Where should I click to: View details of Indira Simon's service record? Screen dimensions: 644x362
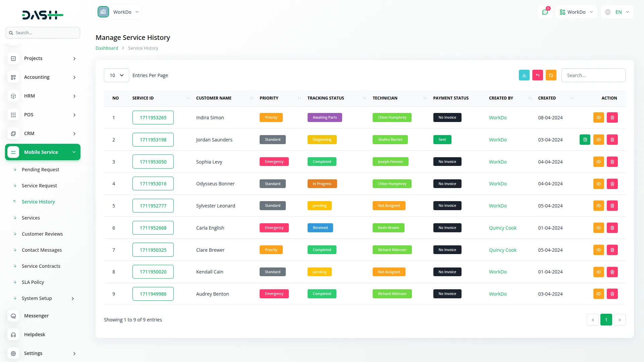(599, 117)
